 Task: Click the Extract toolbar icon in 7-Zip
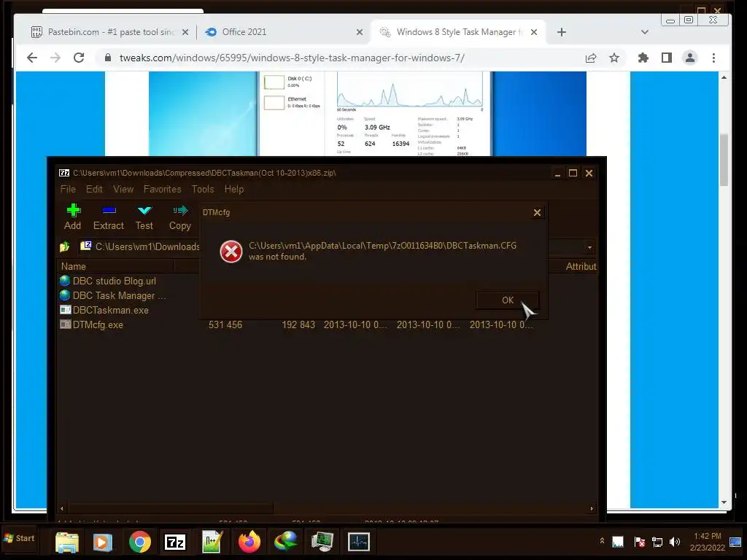point(109,217)
